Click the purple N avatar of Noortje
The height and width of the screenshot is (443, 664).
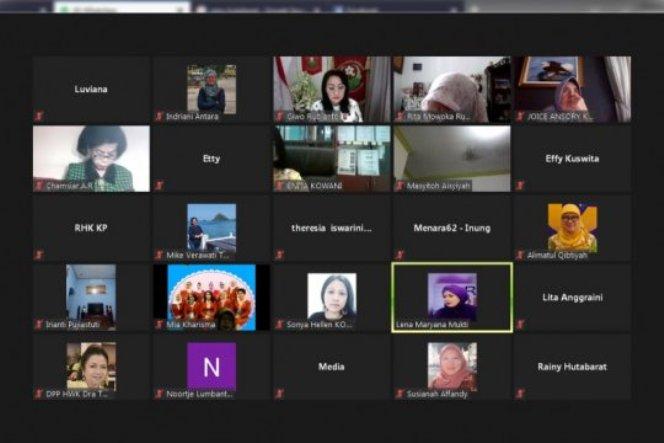[x=211, y=365]
